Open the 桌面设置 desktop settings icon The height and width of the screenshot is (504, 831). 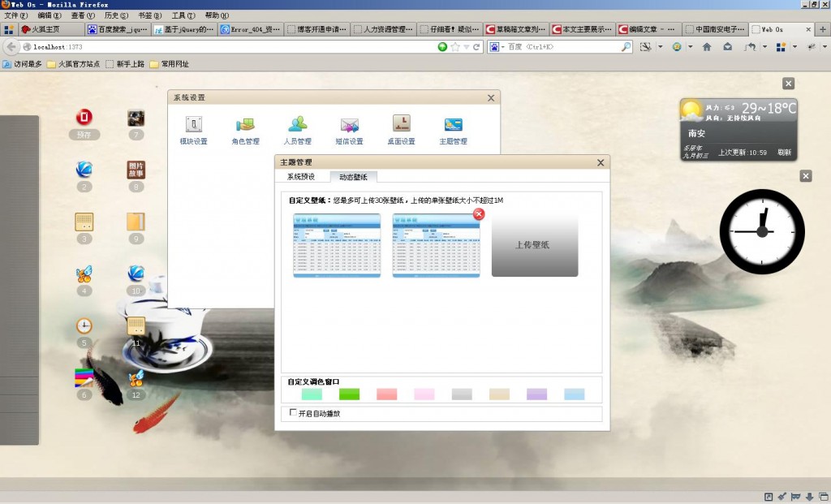[401, 124]
